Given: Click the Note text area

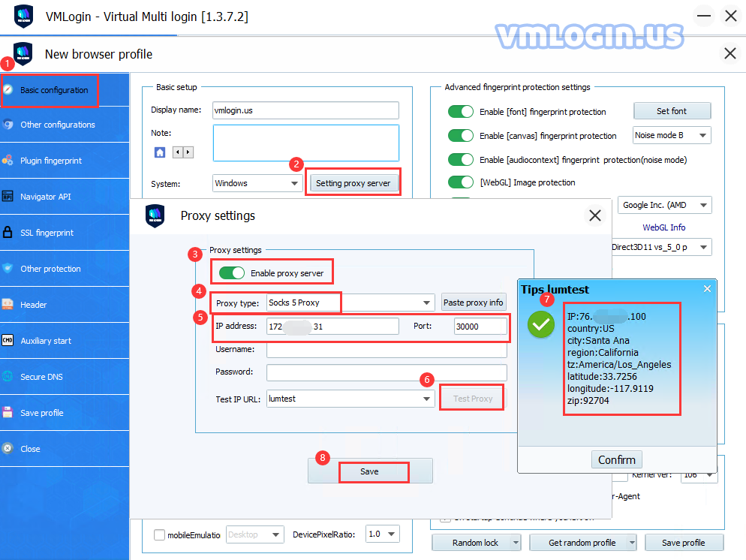Looking at the screenshot, I should click(x=306, y=143).
